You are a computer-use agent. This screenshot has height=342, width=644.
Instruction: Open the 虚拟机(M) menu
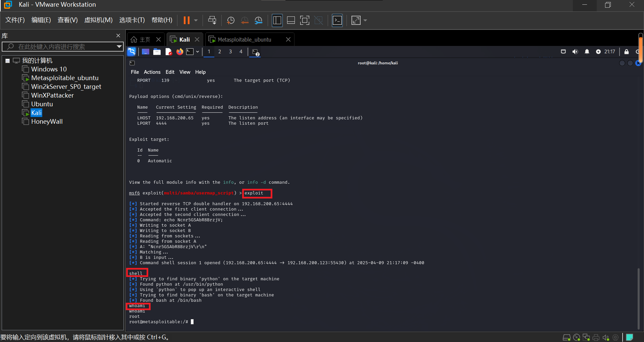pos(98,20)
